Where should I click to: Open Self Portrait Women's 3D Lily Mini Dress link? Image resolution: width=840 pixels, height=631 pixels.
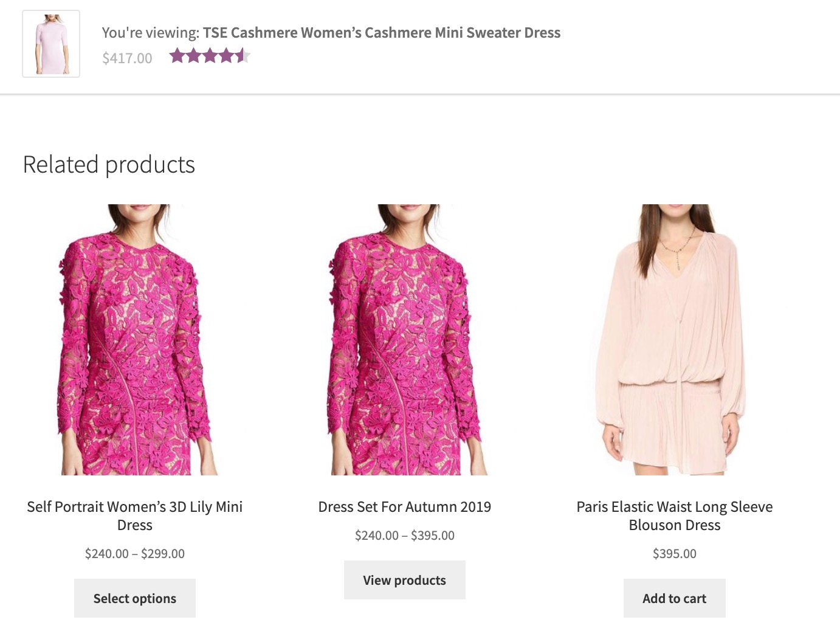[x=135, y=515]
